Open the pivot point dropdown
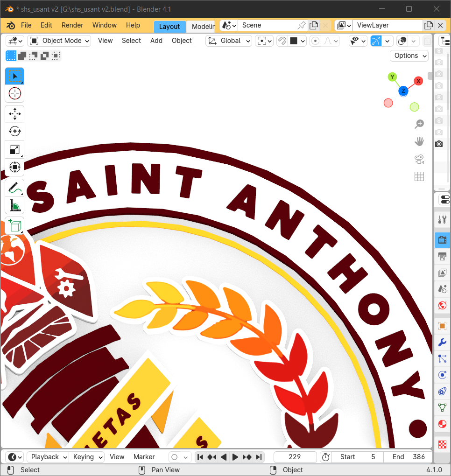 click(x=264, y=41)
